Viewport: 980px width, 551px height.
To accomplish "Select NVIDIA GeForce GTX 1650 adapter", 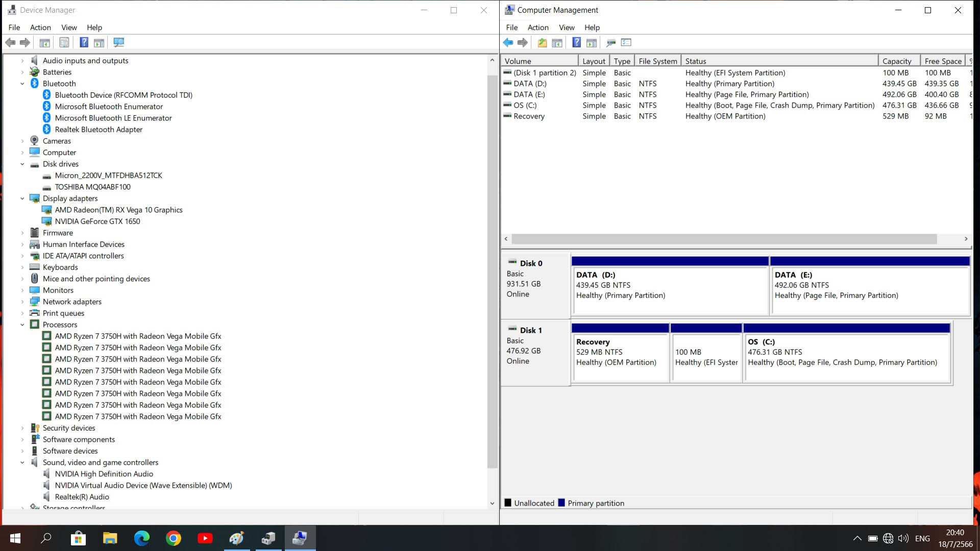I will (x=97, y=221).
